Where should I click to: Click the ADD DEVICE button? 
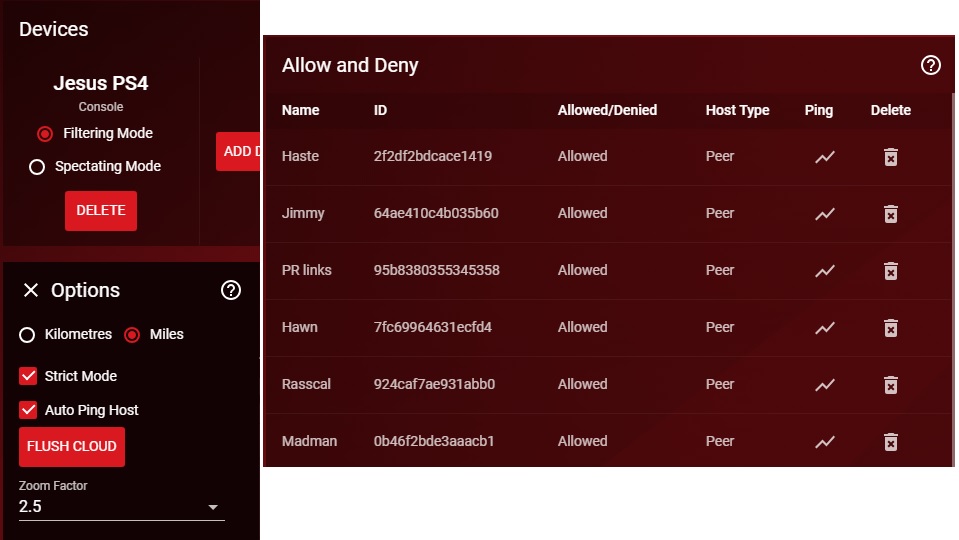(239, 152)
